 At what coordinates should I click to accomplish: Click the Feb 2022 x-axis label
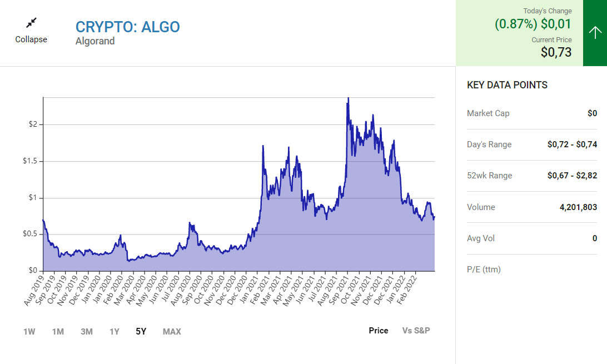pos(407,290)
